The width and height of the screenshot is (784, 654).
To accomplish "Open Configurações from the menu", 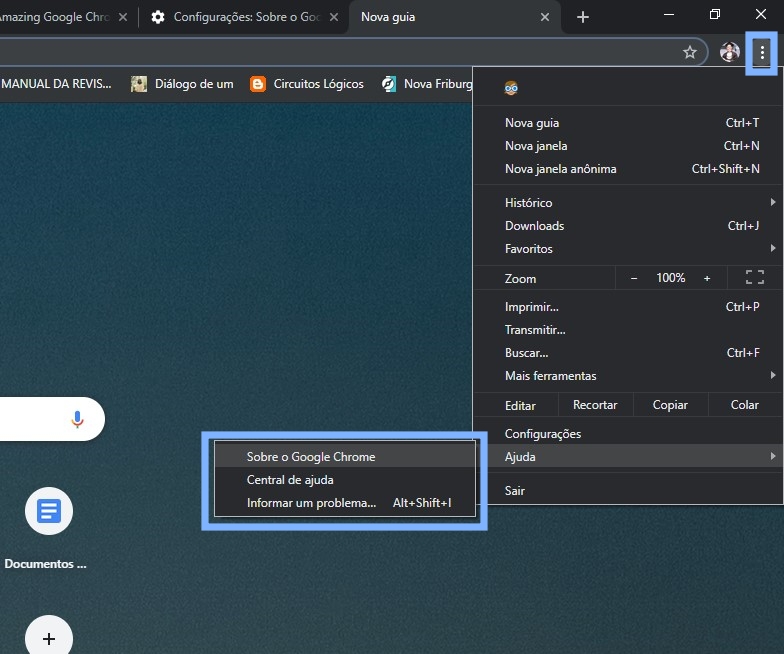I will point(628,434).
